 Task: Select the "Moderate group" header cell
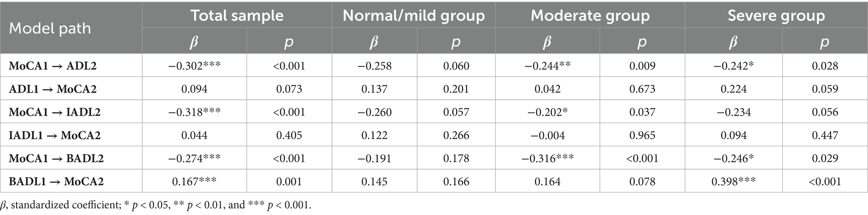(x=590, y=16)
